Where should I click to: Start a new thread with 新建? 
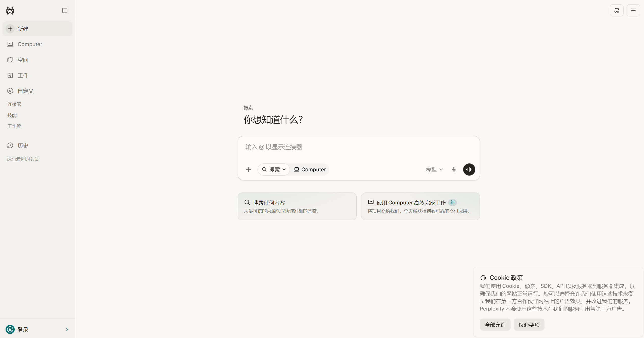coord(37,29)
